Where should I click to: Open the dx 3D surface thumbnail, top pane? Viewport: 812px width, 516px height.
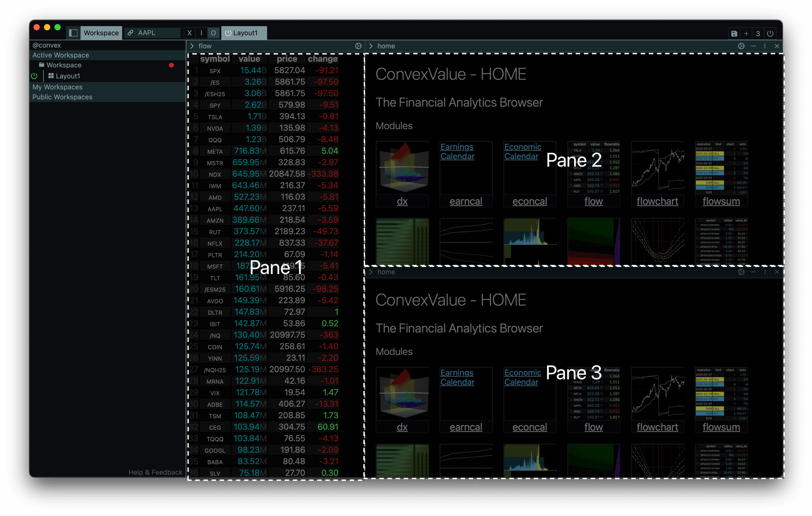402,168
